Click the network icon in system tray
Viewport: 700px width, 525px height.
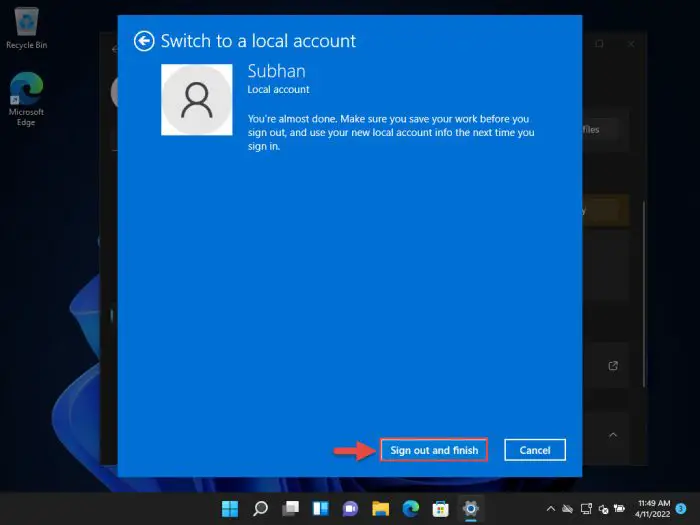585,508
